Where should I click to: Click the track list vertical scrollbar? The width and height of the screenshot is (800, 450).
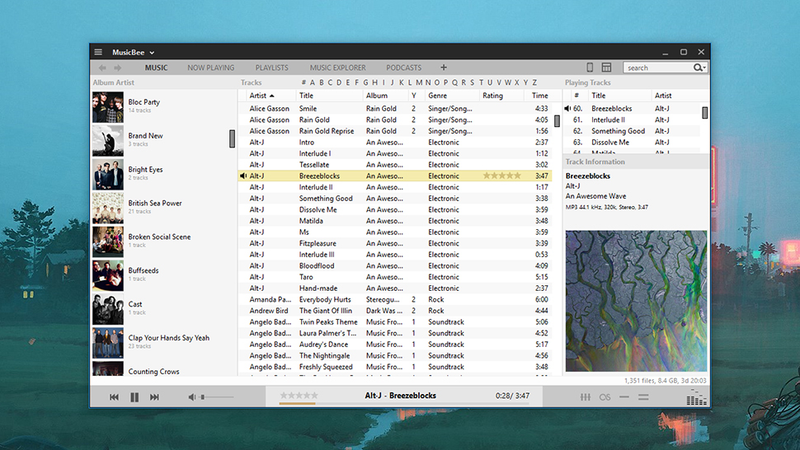(x=557, y=120)
